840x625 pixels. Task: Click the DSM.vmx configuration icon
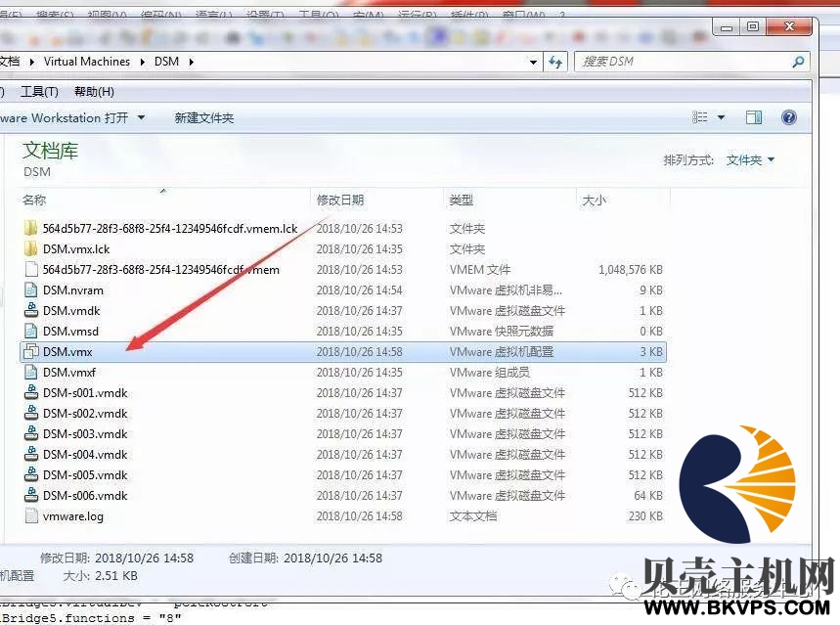(x=31, y=352)
